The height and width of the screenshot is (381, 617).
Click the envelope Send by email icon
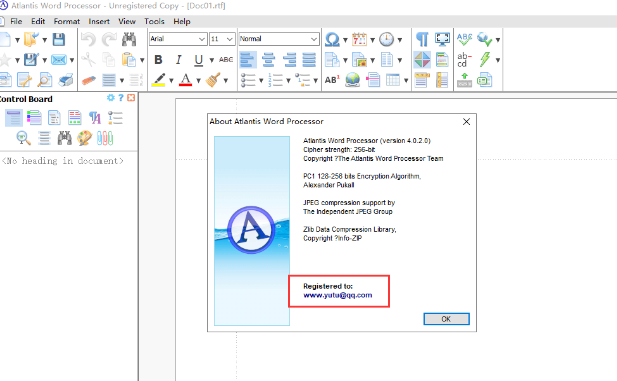coord(59,60)
